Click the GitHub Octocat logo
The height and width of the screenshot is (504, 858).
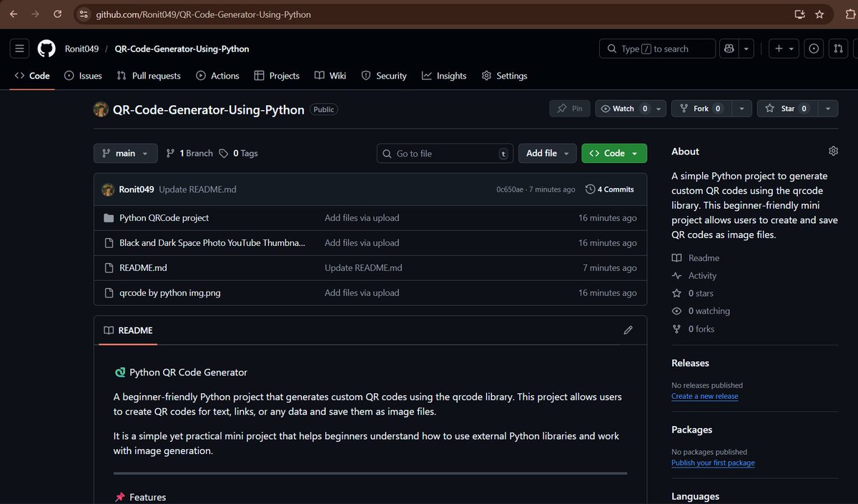[46, 49]
